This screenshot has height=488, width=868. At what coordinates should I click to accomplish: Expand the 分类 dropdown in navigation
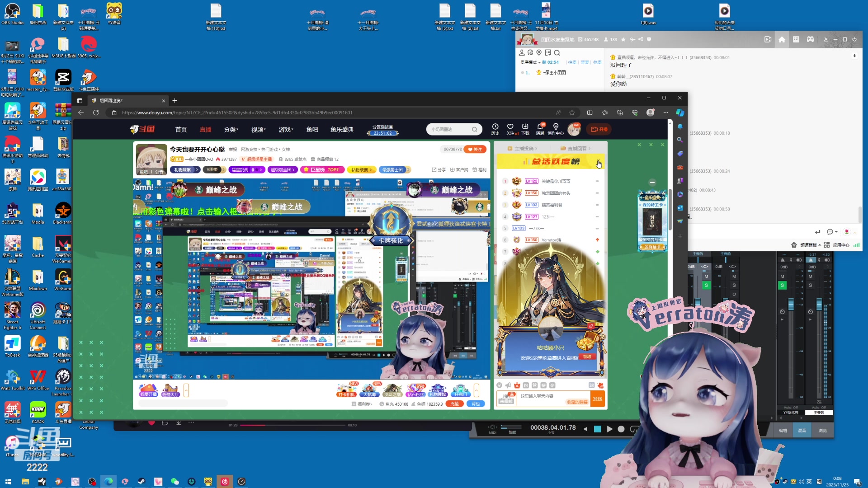pos(231,130)
